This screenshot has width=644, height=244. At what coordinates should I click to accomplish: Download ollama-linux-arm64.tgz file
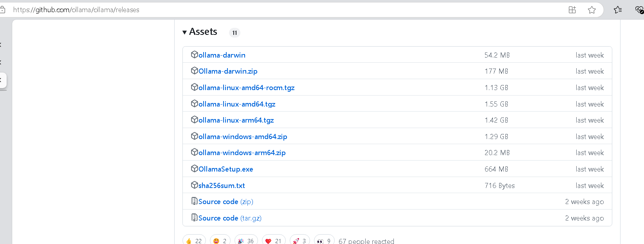click(x=236, y=120)
